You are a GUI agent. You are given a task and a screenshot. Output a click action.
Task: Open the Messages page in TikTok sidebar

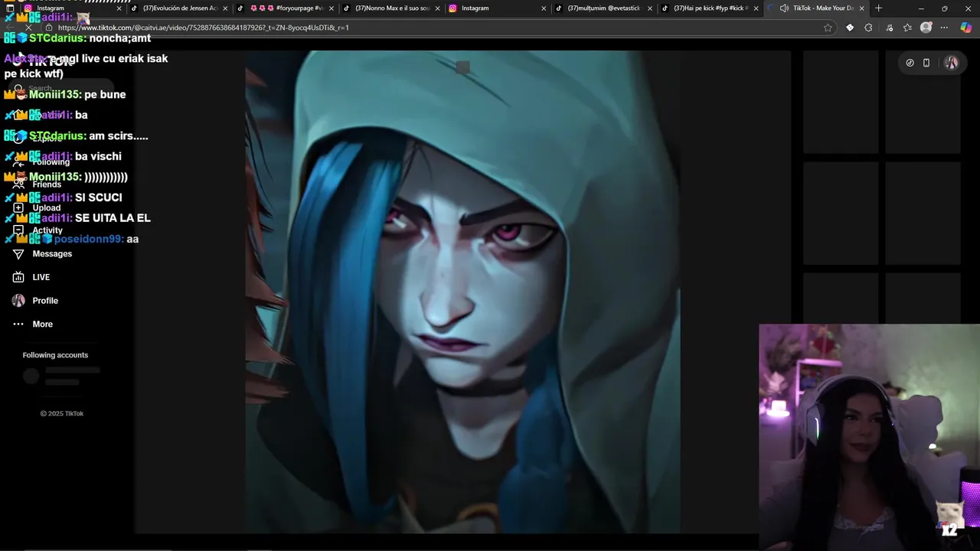point(52,254)
